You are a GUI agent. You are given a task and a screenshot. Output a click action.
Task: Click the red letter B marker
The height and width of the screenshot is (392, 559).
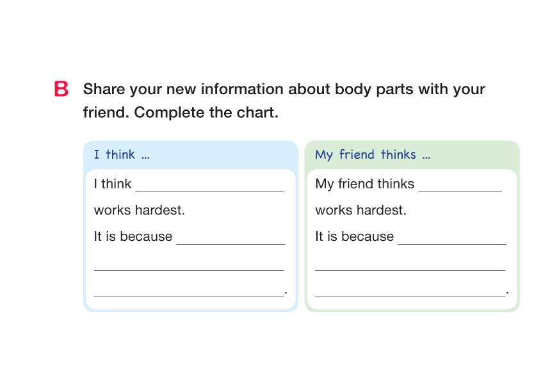pyautogui.click(x=61, y=89)
